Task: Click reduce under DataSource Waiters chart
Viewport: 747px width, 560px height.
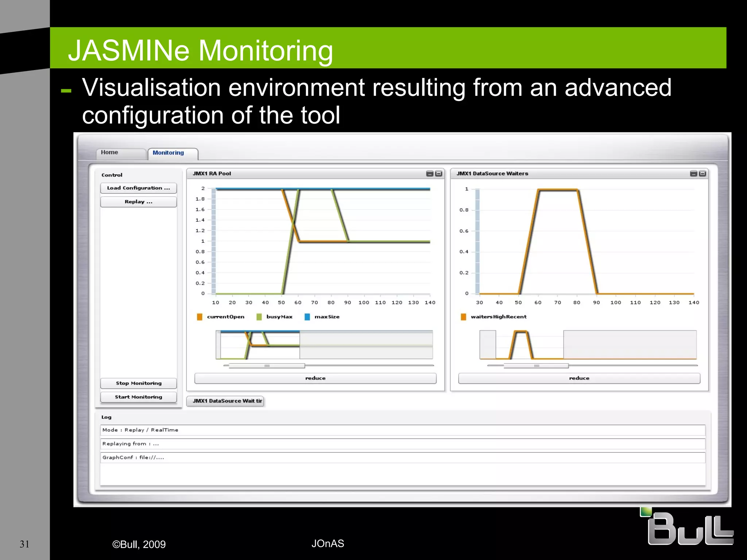Action: point(579,378)
